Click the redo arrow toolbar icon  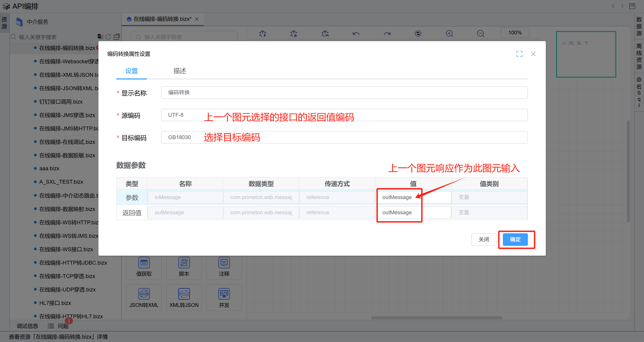click(x=387, y=34)
